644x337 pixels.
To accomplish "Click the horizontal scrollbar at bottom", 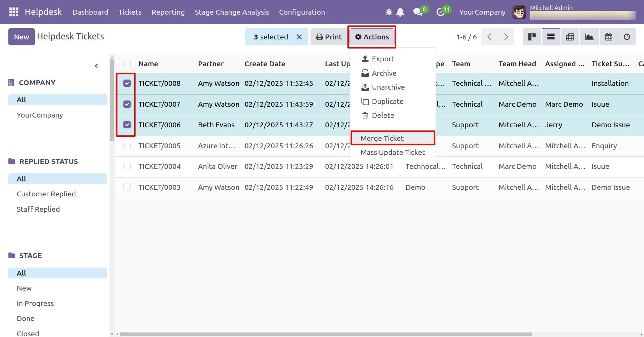I will tap(326, 334).
